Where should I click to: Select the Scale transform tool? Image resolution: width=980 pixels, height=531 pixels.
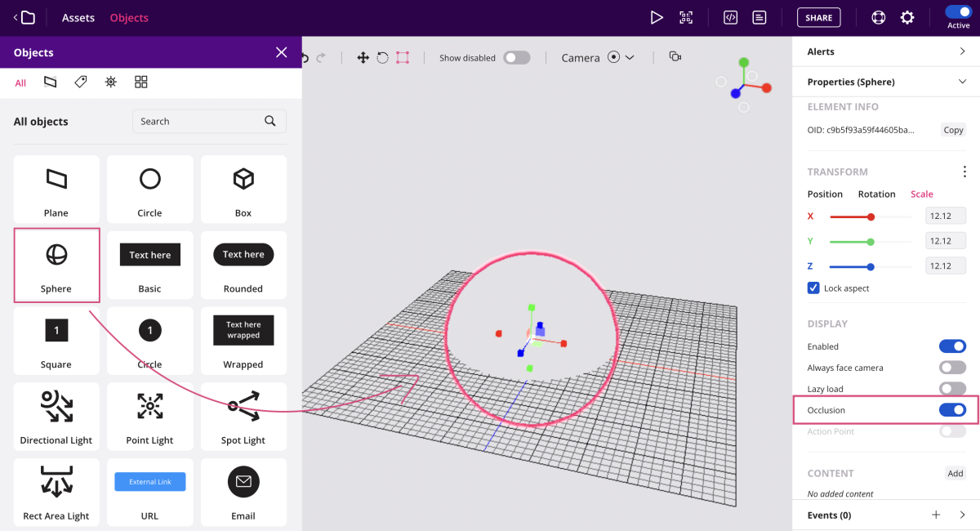pos(402,57)
